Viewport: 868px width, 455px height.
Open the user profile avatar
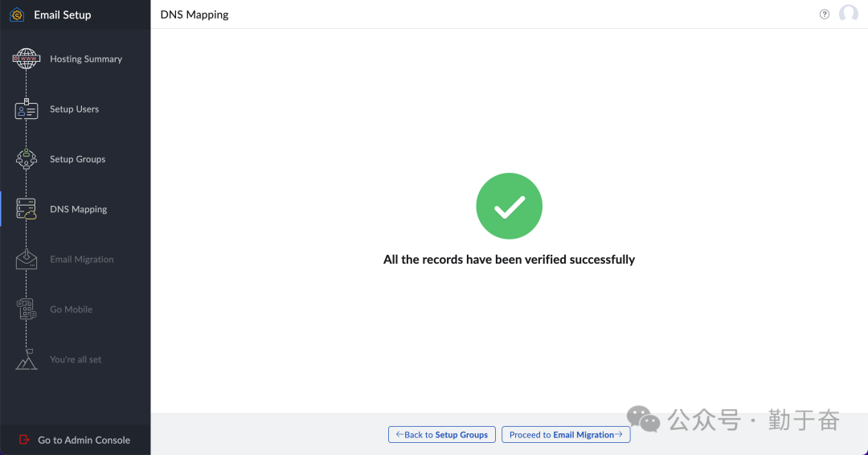click(x=849, y=14)
